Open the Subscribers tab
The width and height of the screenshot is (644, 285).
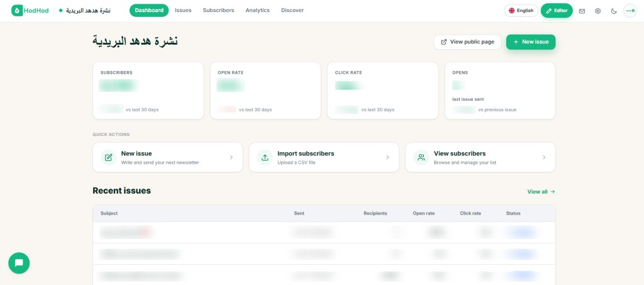point(218,10)
